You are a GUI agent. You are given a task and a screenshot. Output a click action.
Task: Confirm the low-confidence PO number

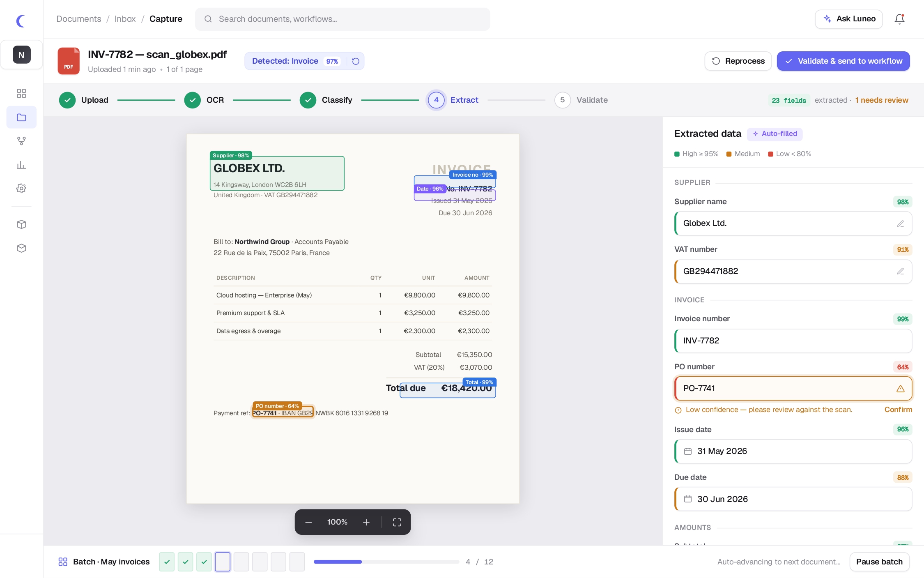click(898, 410)
